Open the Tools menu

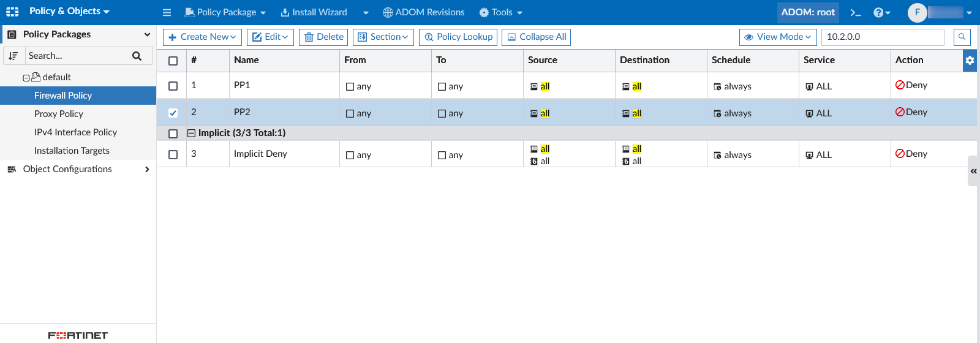click(501, 12)
